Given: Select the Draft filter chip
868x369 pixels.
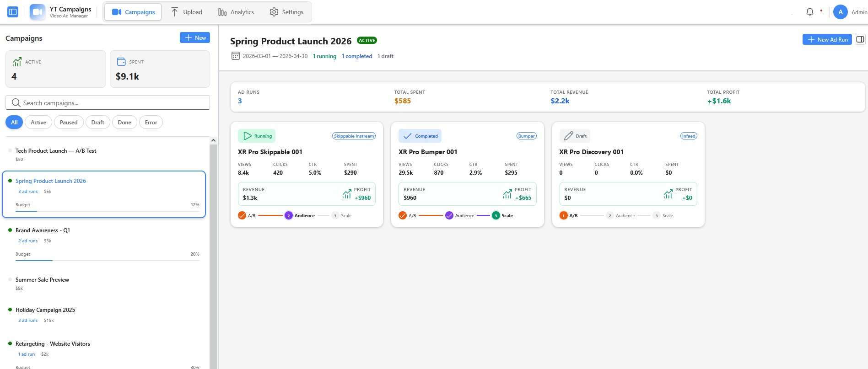Looking at the screenshot, I should pos(97,123).
